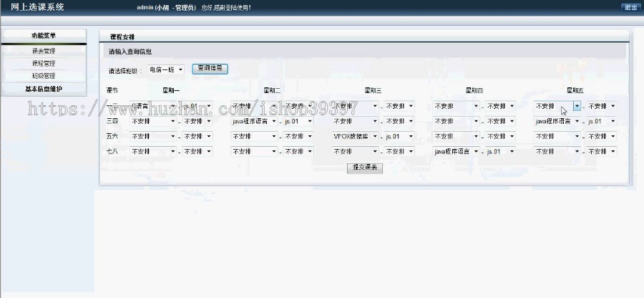
Task: Collapse the 功能菜单 section header
Action: tap(44, 36)
